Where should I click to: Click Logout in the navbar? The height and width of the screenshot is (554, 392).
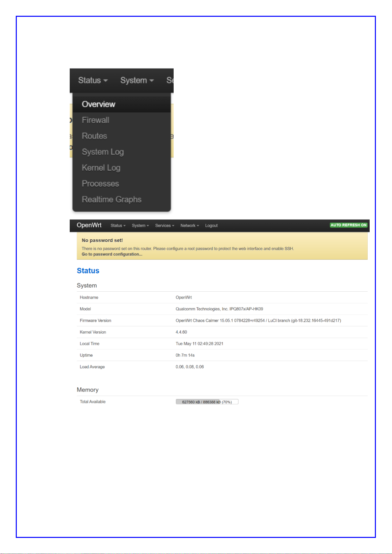point(211,226)
